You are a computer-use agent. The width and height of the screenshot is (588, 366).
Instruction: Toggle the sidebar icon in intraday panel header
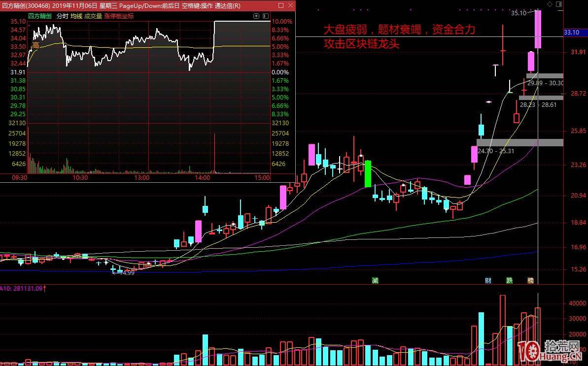266,16
